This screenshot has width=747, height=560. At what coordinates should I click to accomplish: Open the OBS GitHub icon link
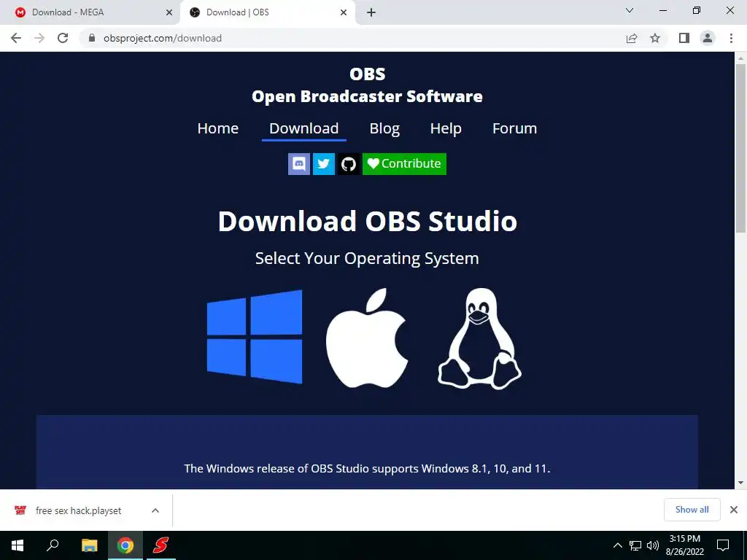coord(349,164)
